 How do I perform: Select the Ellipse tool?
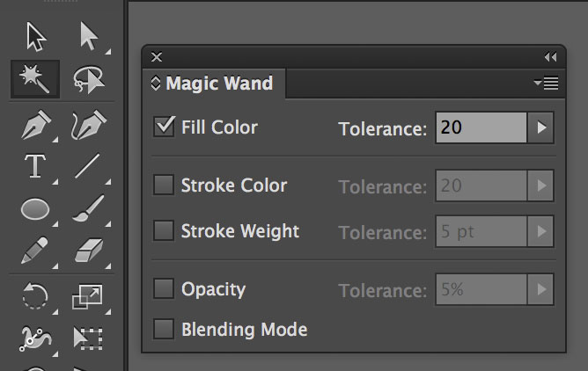(35, 208)
